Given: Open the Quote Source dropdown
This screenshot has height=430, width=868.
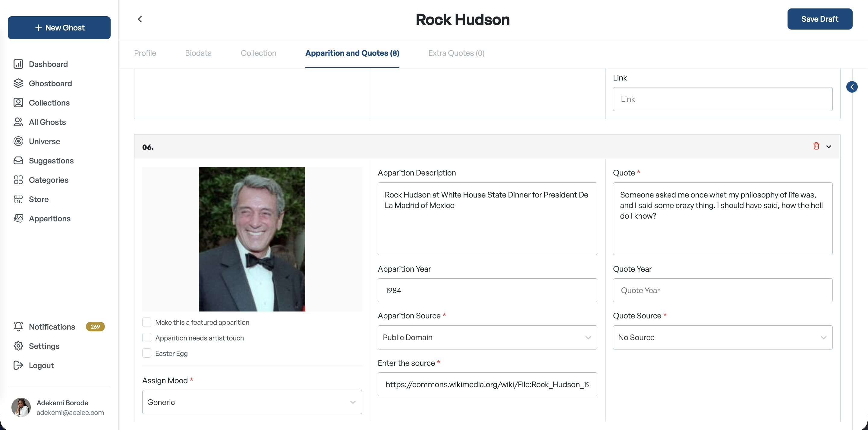Looking at the screenshot, I should (x=722, y=337).
